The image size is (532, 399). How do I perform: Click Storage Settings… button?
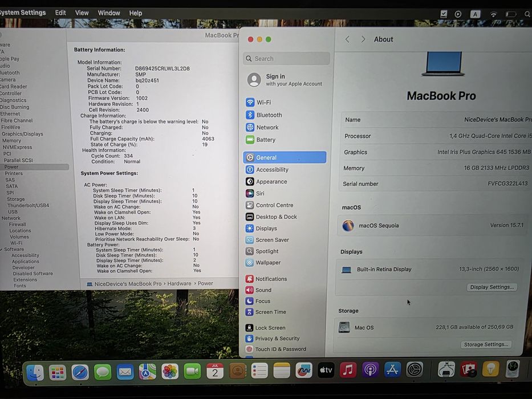[x=486, y=344]
